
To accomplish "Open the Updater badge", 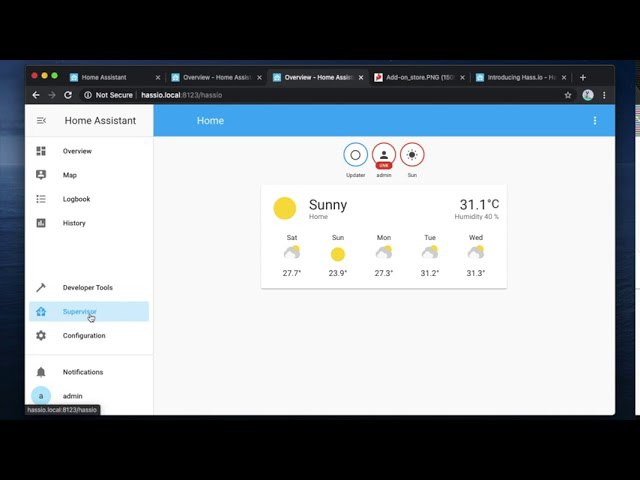I will (356, 155).
